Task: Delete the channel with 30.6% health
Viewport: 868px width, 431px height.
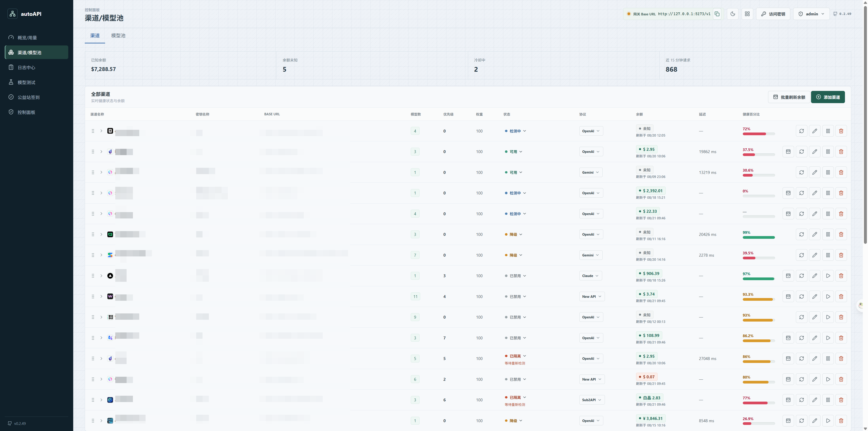Action: pyautogui.click(x=841, y=173)
